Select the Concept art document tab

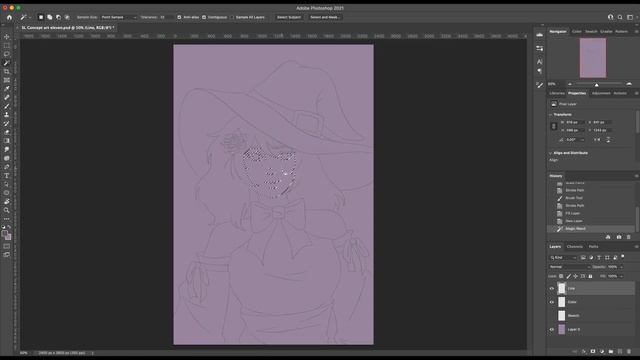coord(67,28)
